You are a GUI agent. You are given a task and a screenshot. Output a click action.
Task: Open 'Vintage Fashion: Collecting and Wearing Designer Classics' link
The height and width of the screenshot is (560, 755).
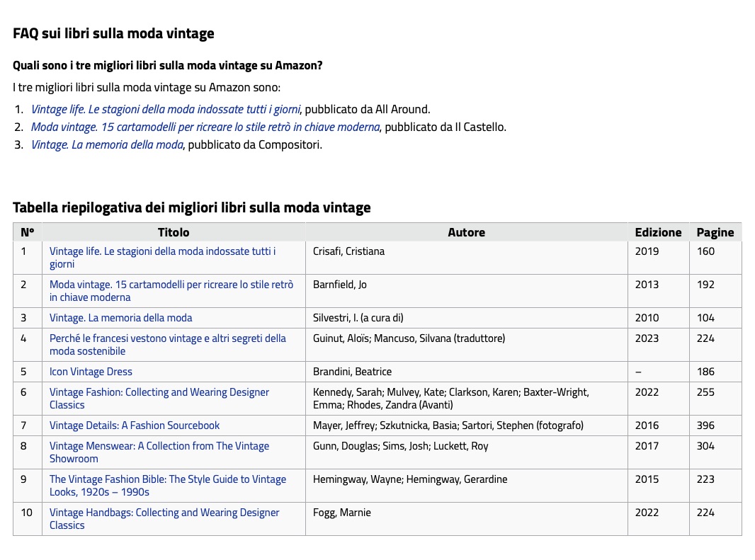coord(159,399)
